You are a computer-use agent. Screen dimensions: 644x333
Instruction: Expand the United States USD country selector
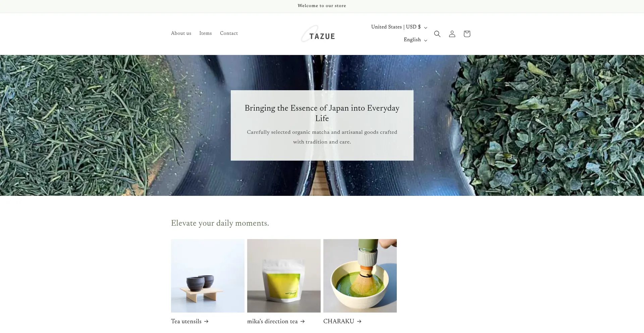click(399, 27)
